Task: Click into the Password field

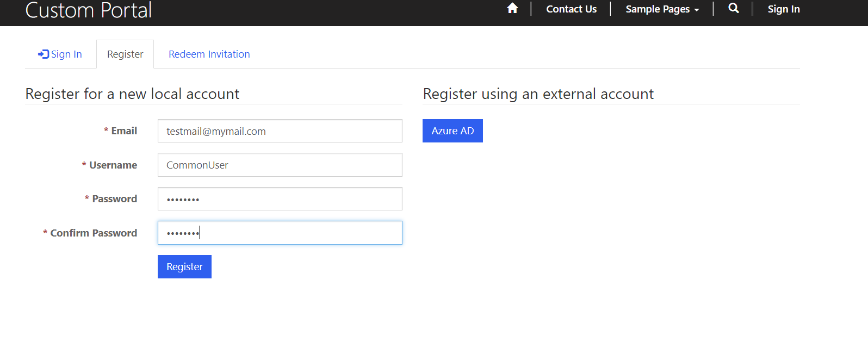Action: click(x=280, y=199)
